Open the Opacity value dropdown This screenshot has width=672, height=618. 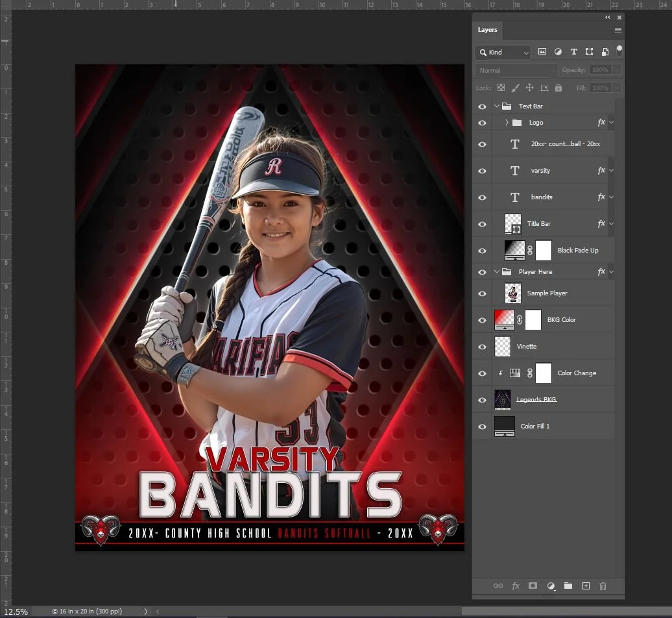tap(617, 70)
